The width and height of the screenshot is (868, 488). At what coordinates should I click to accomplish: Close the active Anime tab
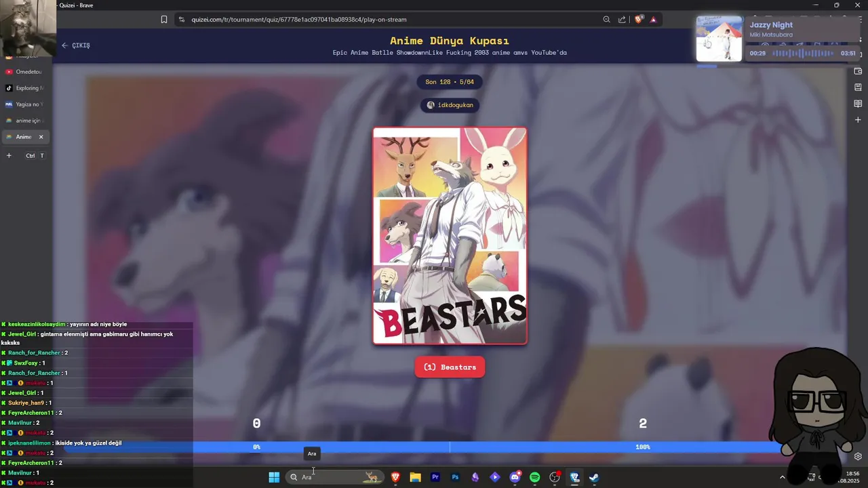[41, 137]
